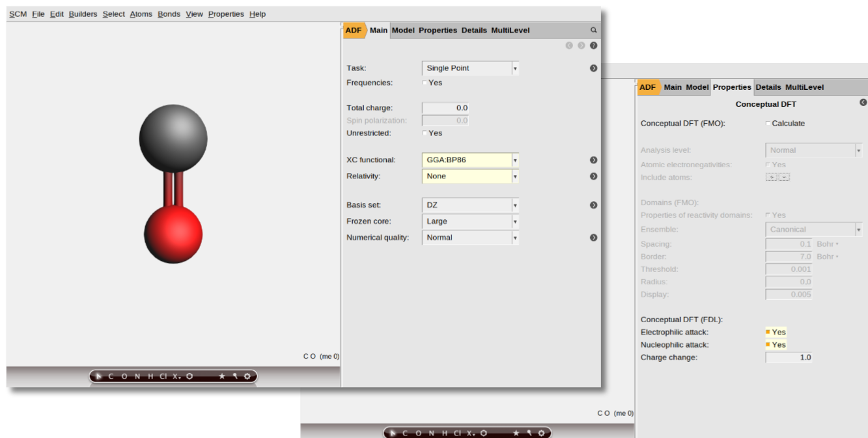Screen dimensions: 868x438
Task: Disable the Electrophilic attack Yes checkbox
Action: (768, 332)
